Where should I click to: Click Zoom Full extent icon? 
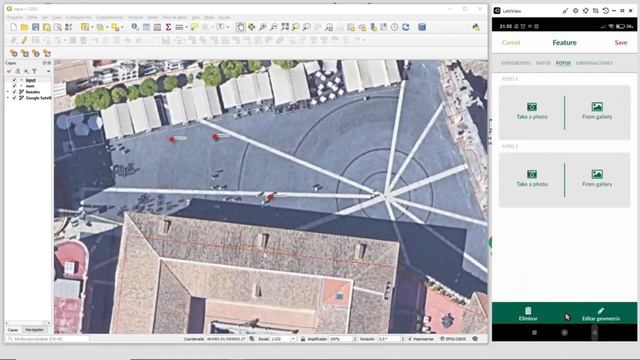tap(285, 27)
